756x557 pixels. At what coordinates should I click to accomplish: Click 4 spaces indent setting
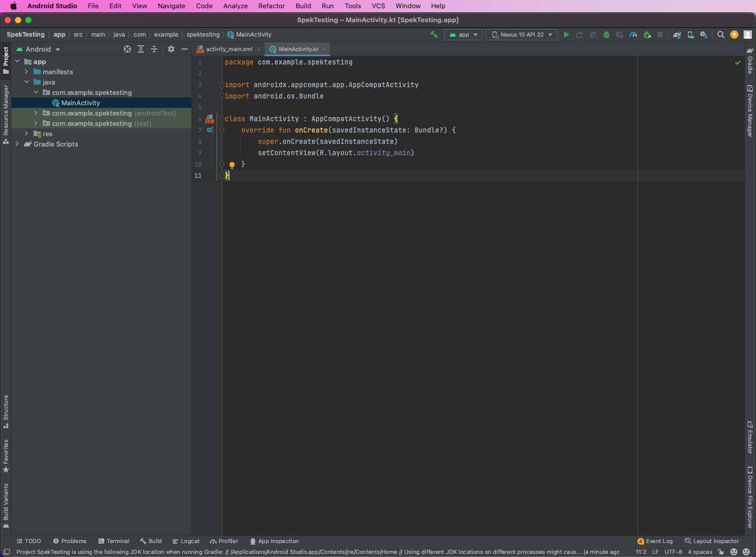click(x=700, y=552)
